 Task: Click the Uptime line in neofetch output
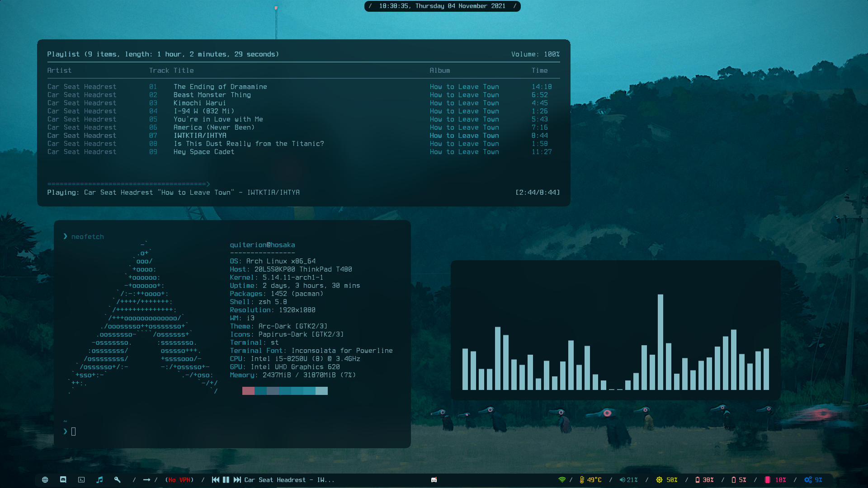pos(295,286)
